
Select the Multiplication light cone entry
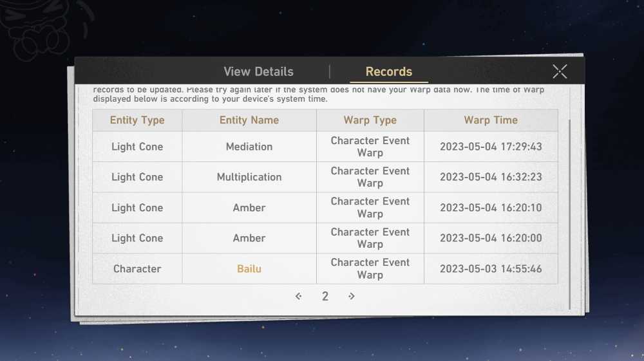pyautogui.click(x=325, y=177)
